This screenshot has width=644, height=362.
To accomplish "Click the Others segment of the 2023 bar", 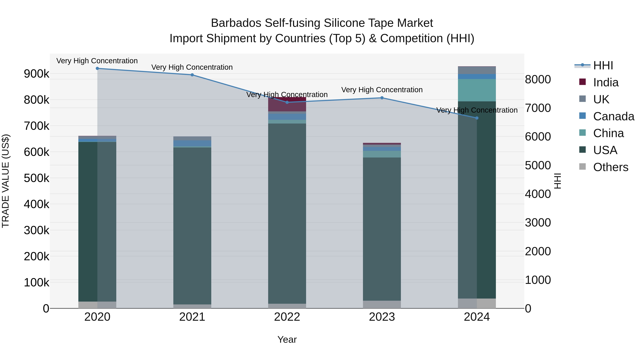I will 382,305.
